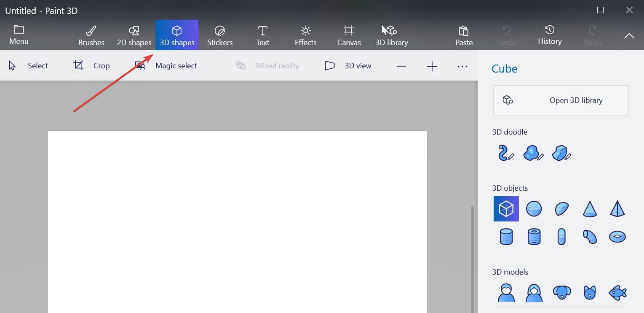
Task: Click the canvas vertical scrollbar
Action: (x=472, y=259)
